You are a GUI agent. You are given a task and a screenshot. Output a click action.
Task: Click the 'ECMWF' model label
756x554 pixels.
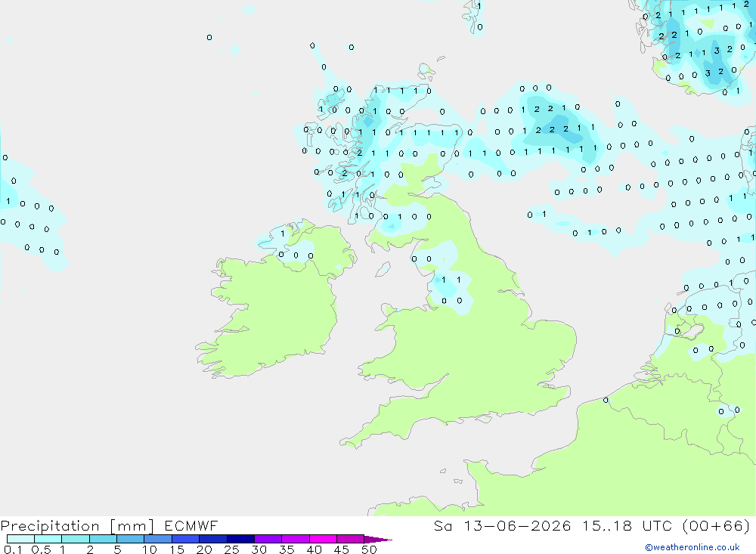(x=191, y=525)
